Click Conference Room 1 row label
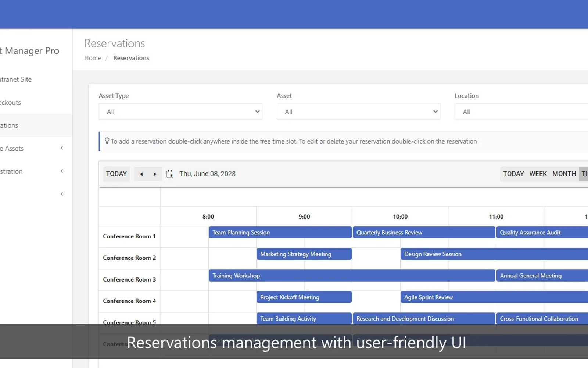The width and height of the screenshot is (588, 368). click(x=129, y=236)
